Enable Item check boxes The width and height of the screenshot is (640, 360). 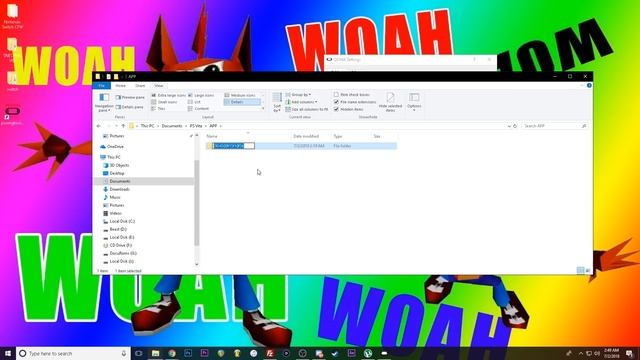(352, 95)
